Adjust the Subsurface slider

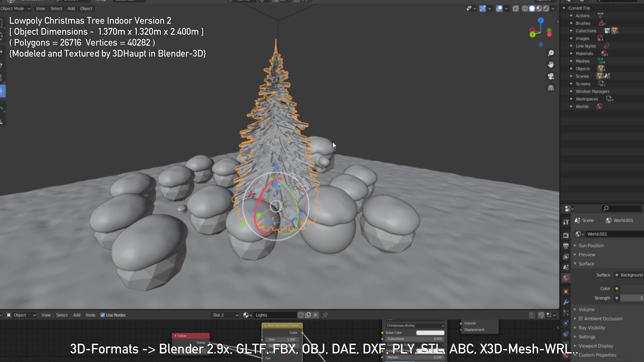click(x=415, y=339)
